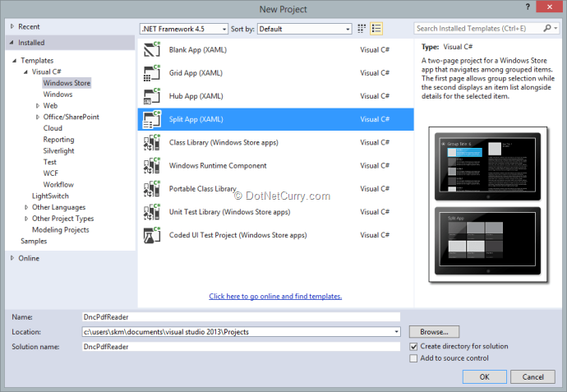Select the LightSwitch node

[50, 196]
